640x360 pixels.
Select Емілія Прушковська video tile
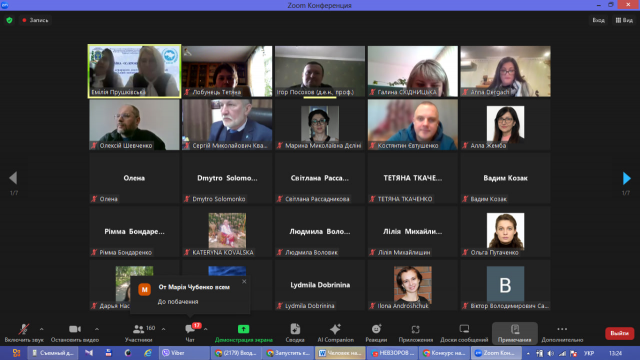(x=134, y=71)
